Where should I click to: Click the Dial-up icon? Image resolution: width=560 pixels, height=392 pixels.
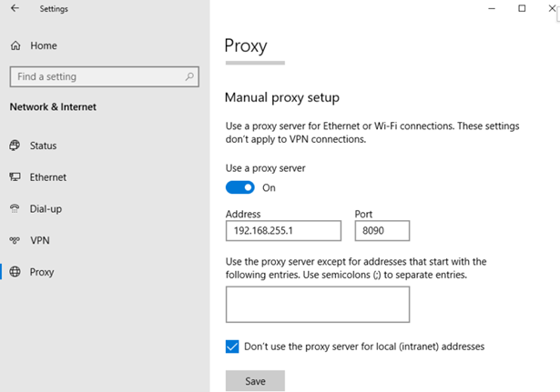[15, 208]
